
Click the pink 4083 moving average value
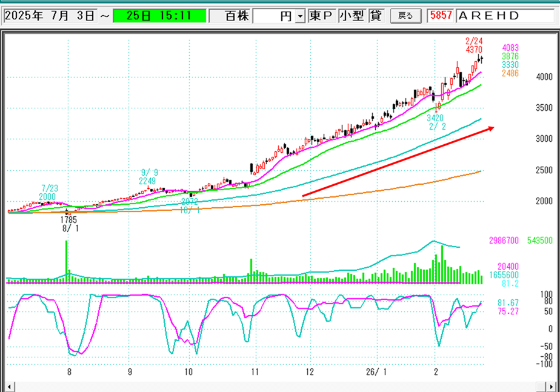point(510,47)
